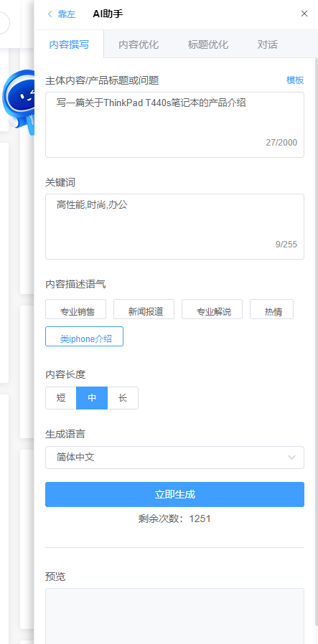The width and height of the screenshot is (318, 644).
Task: Choose the 专业解说 tone
Action: point(212,309)
